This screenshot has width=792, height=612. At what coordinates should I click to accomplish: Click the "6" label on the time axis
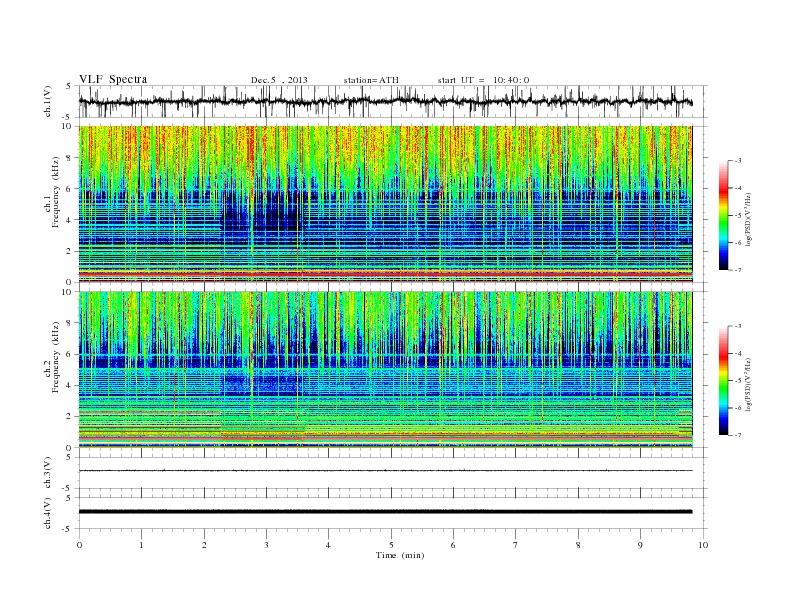[453, 545]
